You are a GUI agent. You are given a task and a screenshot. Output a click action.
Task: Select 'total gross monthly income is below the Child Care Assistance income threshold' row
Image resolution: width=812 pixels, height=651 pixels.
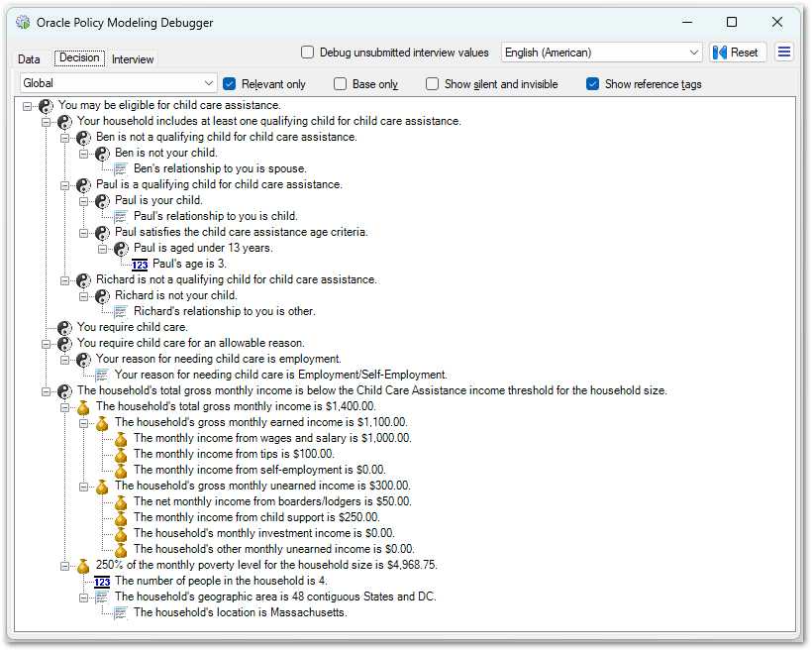pyautogui.click(x=371, y=391)
